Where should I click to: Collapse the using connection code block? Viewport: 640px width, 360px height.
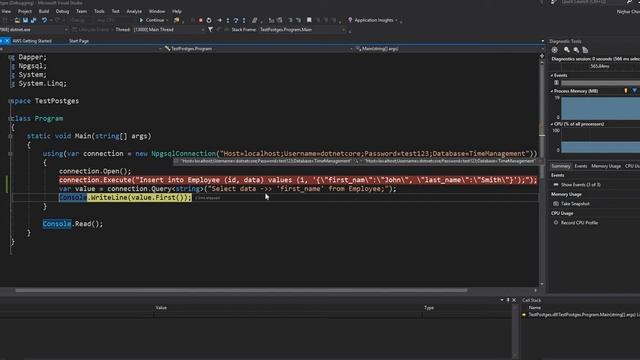pyautogui.click(x=10, y=154)
